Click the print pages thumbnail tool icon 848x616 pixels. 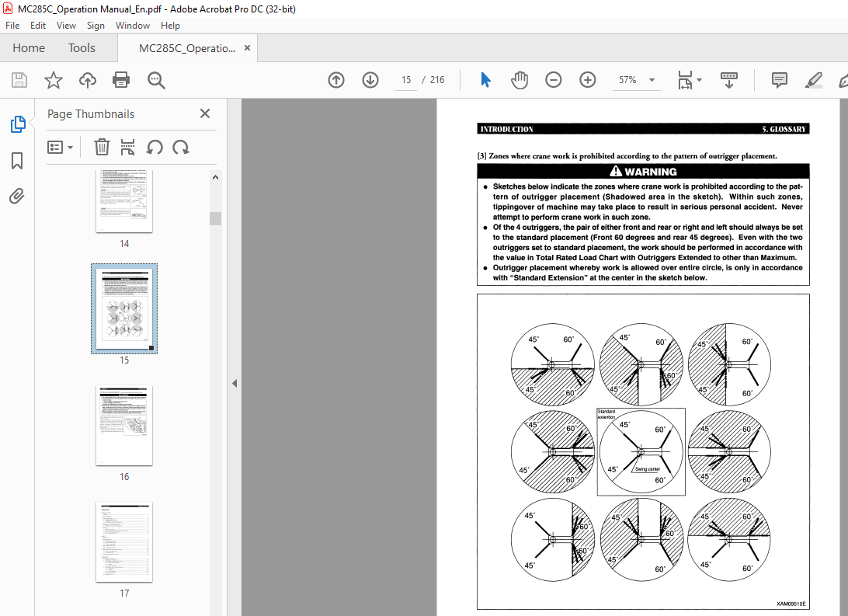point(127,147)
